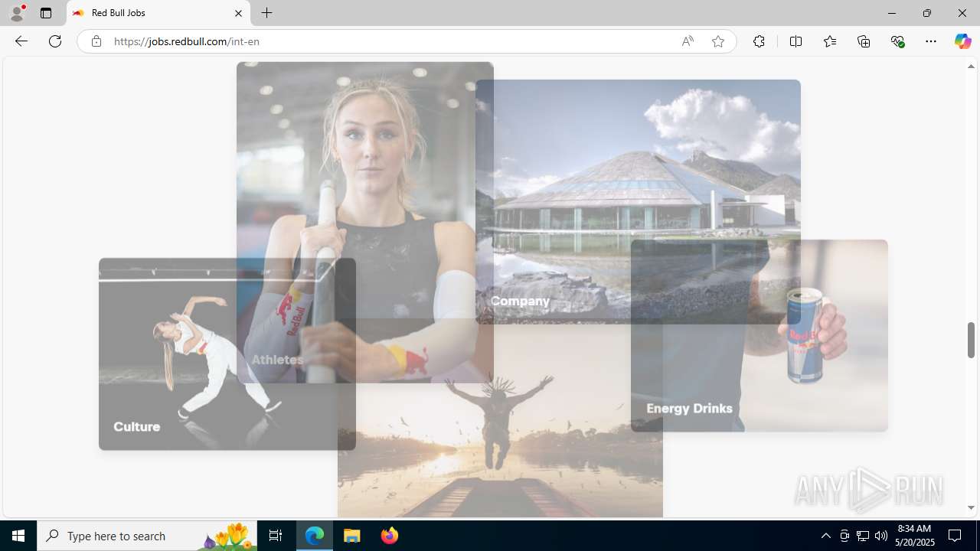Close the Red Bull Jobs tab
This screenshot has width=980, height=551.
(238, 13)
